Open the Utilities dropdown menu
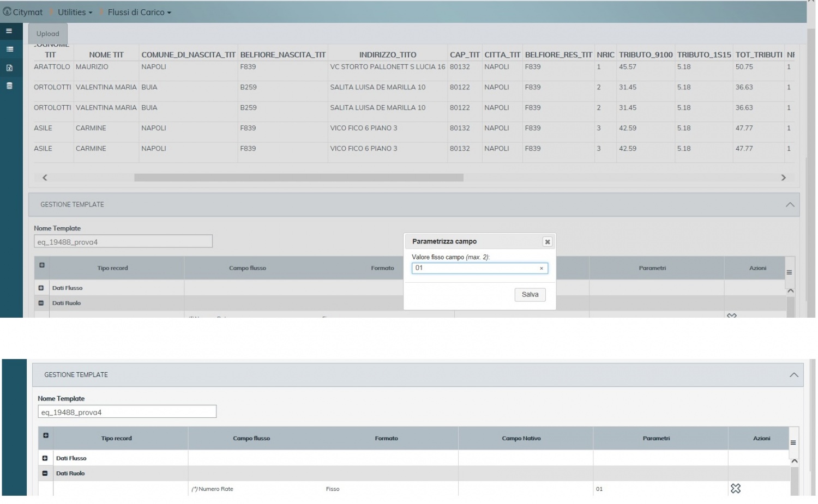This screenshot has height=504, width=818. (x=75, y=12)
